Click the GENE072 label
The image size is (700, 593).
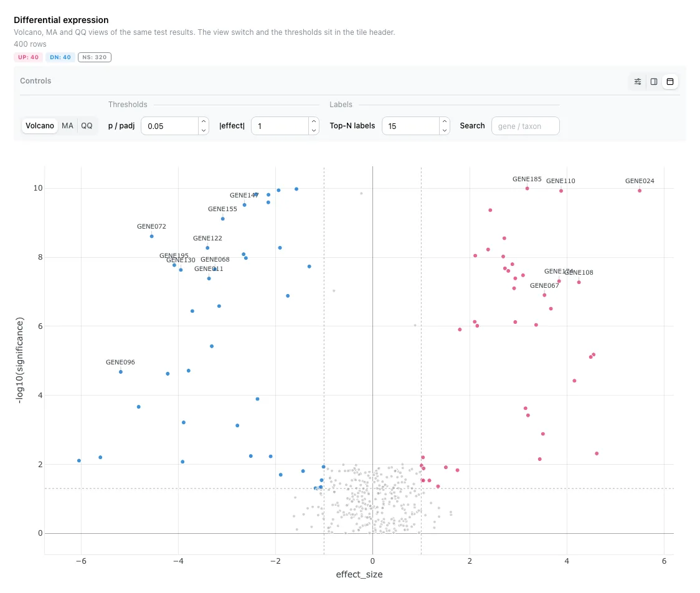151,226
